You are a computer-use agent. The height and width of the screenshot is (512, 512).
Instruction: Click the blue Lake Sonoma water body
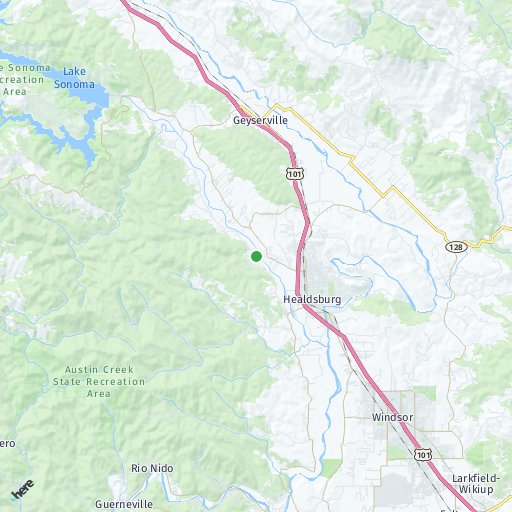pyautogui.click(x=89, y=97)
